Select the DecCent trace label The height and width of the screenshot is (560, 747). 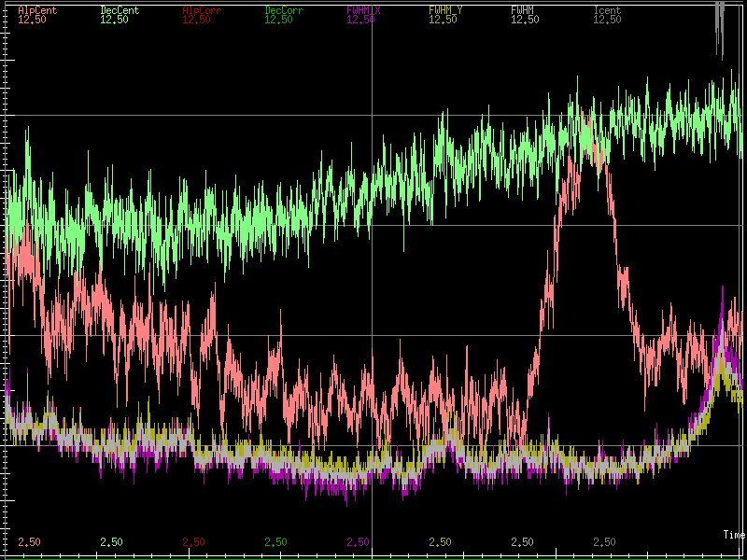120,10
